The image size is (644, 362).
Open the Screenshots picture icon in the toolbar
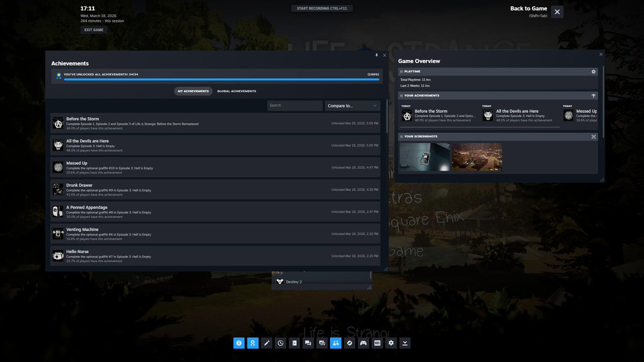(x=322, y=343)
